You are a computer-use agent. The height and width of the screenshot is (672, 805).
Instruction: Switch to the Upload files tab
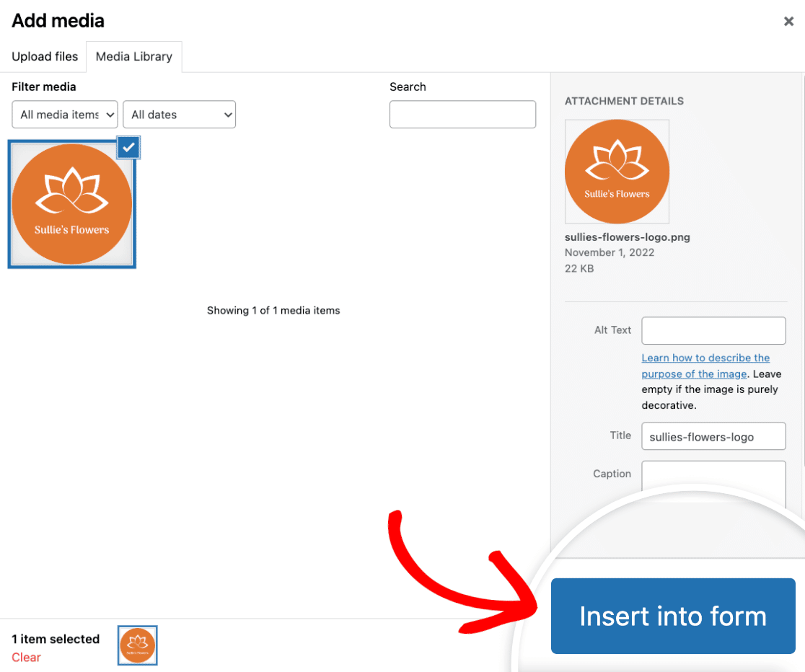pyautogui.click(x=45, y=56)
